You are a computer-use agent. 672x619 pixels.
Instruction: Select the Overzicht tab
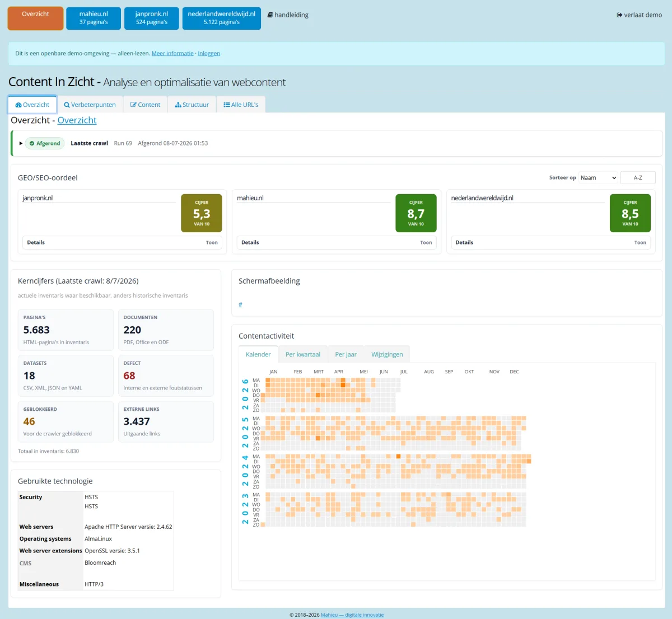[x=32, y=105]
